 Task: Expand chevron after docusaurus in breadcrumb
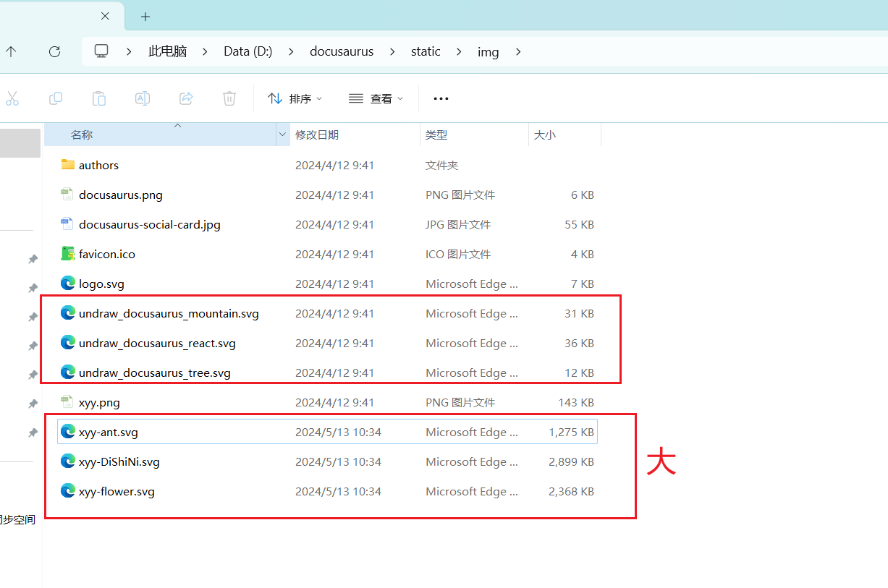click(392, 51)
